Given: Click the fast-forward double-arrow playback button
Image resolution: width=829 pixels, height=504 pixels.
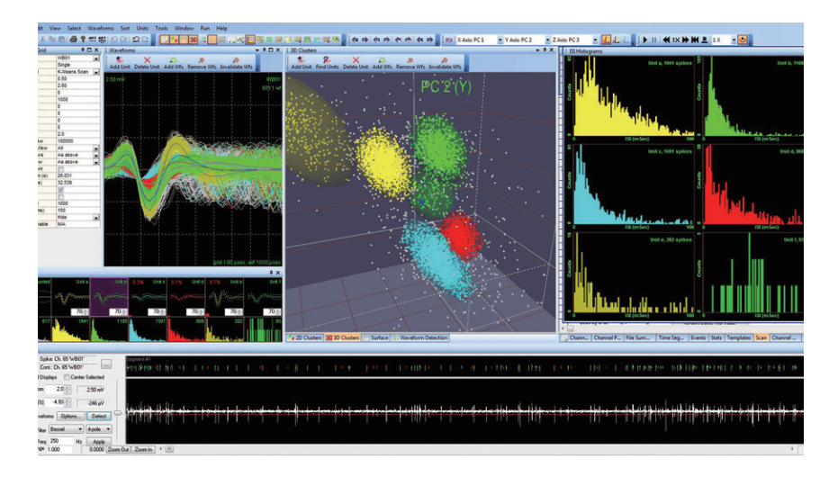Looking at the screenshot, I should (685, 40).
